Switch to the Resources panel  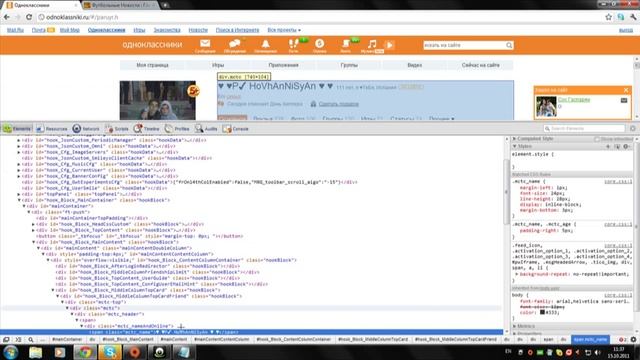(52, 129)
